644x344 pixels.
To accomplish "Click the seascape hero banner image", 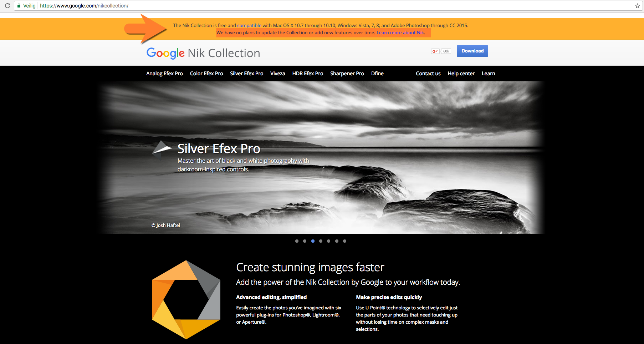I will (x=321, y=158).
